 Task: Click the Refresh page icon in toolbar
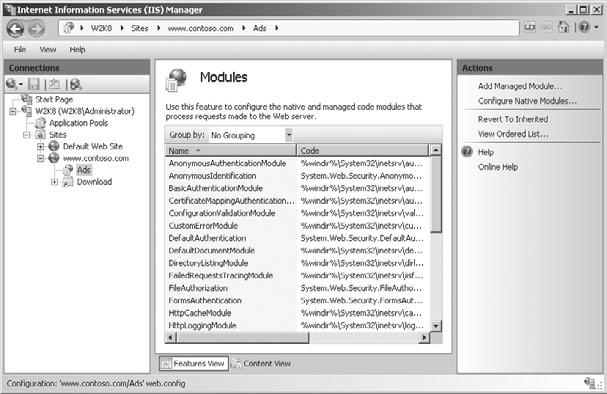530,27
